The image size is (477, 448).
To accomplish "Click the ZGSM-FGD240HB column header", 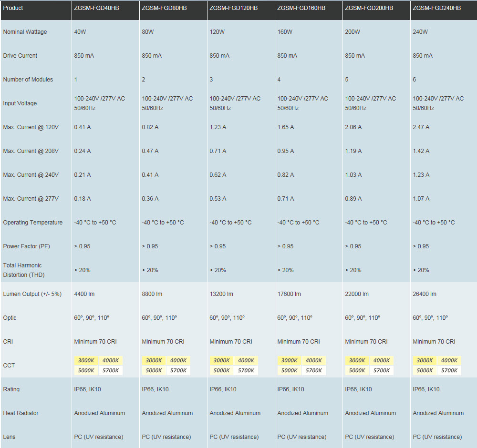I will [x=436, y=8].
